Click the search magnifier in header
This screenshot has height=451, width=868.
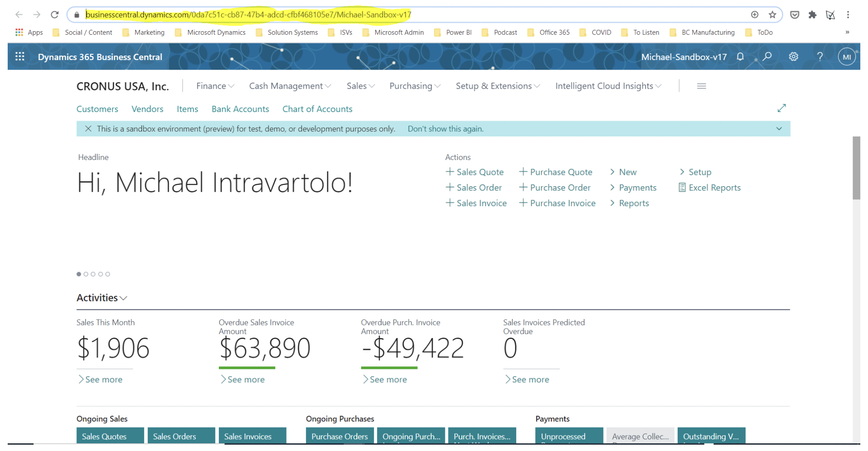tap(767, 56)
